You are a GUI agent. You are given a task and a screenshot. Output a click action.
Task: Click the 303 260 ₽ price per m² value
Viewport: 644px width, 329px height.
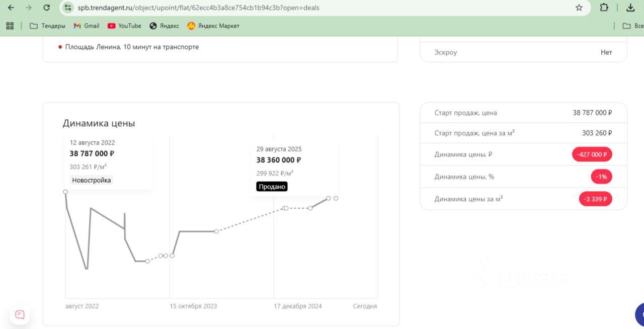coord(597,133)
